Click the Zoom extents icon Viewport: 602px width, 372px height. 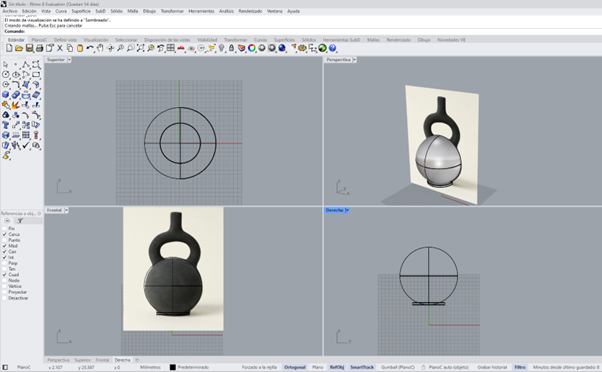pyautogui.click(x=141, y=48)
